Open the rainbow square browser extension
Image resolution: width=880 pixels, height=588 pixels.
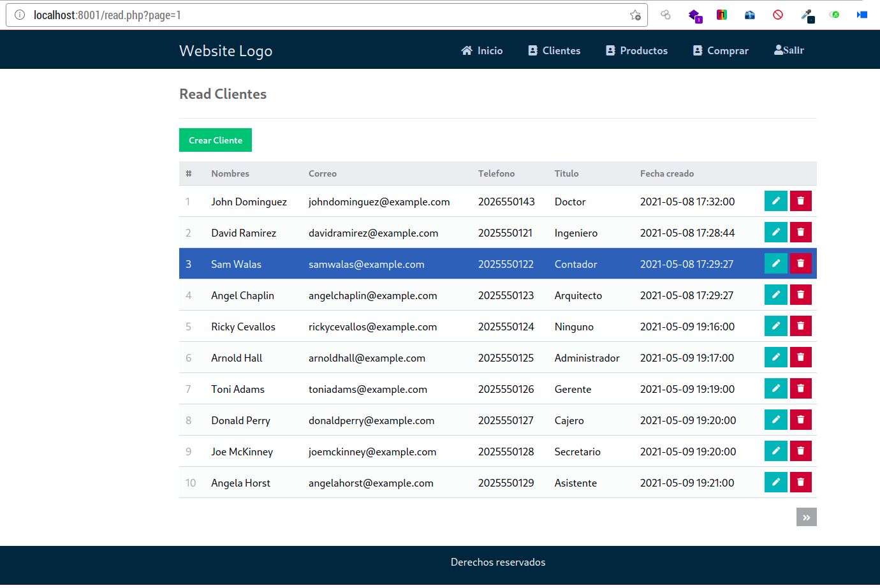[722, 15]
